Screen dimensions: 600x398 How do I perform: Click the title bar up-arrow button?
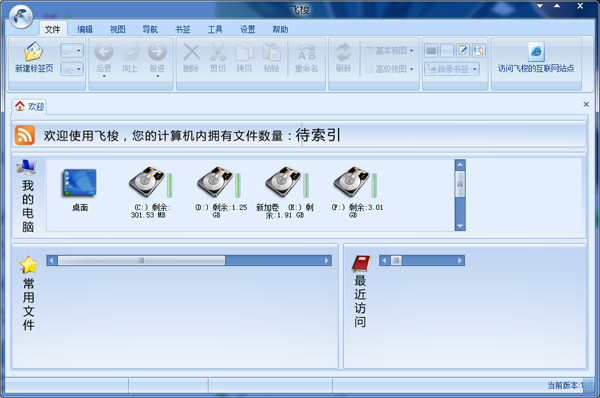point(557,6)
